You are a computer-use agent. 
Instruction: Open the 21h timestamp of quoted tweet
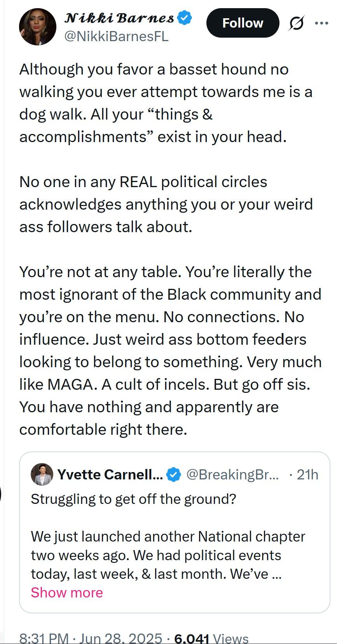click(x=307, y=474)
